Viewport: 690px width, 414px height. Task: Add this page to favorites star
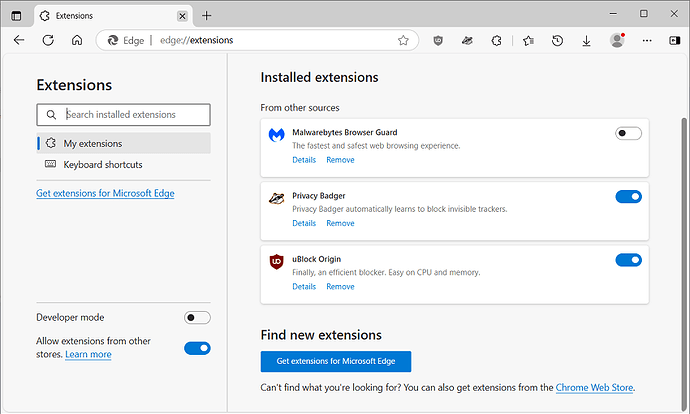403,40
